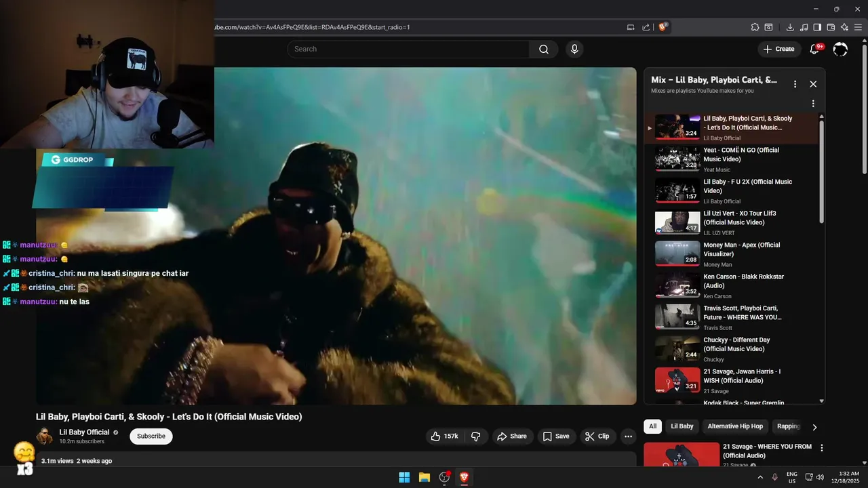Open OBS Studio taskbar icon
The width and height of the screenshot is (868, 488).
(445, 477)
